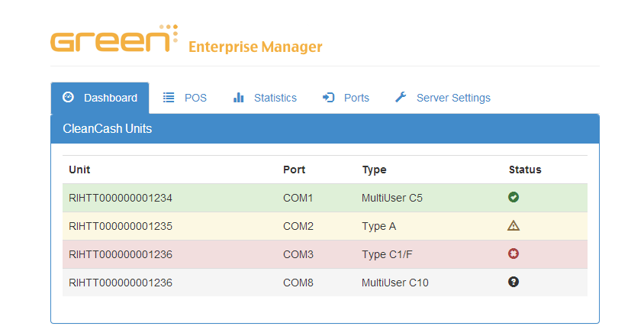
Task: Switch to the POS tab
Action: [185, 98]
